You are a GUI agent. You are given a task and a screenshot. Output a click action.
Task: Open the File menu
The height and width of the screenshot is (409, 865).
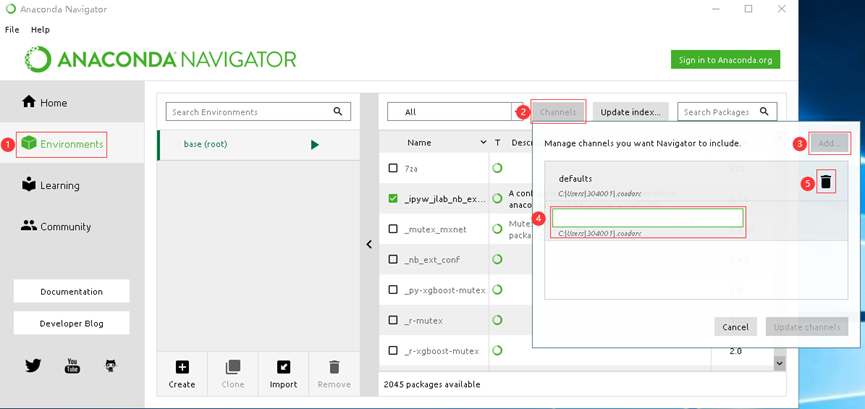(x=12, y=30)
